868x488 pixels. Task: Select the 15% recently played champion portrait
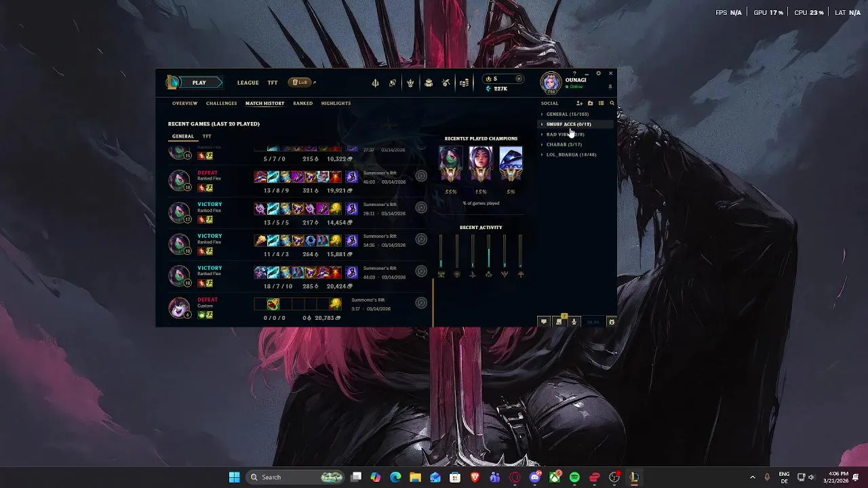[x=481, y=164]
